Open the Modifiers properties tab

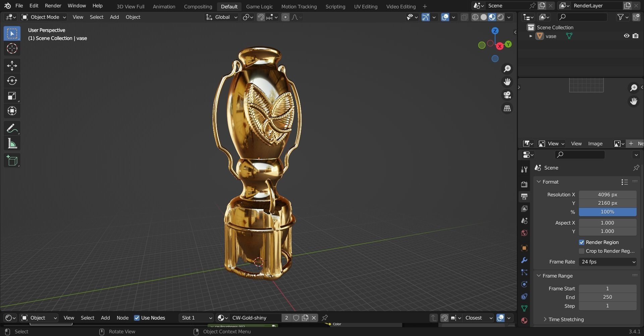tap(524, 260)
